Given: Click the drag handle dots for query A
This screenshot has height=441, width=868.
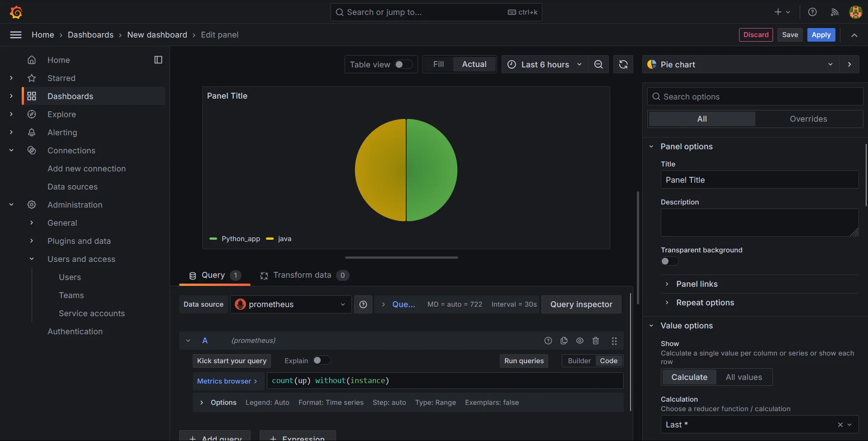Looking at the screenshot, I should tap(614, 341).
